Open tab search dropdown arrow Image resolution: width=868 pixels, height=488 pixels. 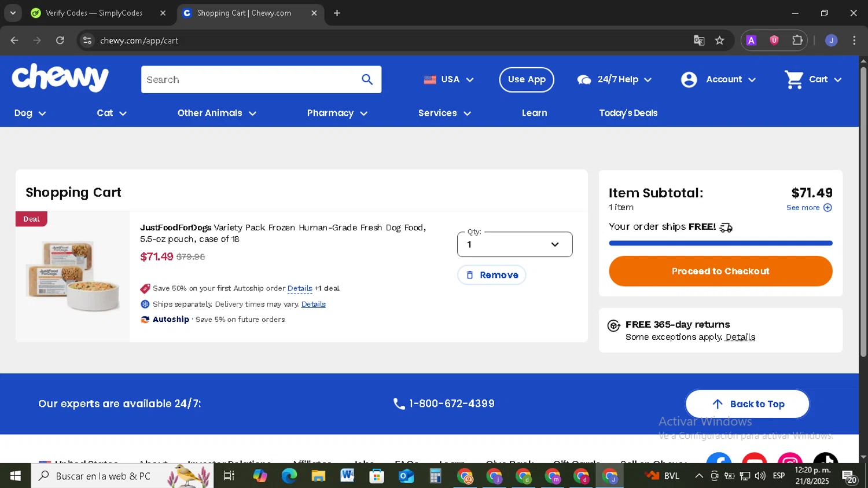coord(13,13)
